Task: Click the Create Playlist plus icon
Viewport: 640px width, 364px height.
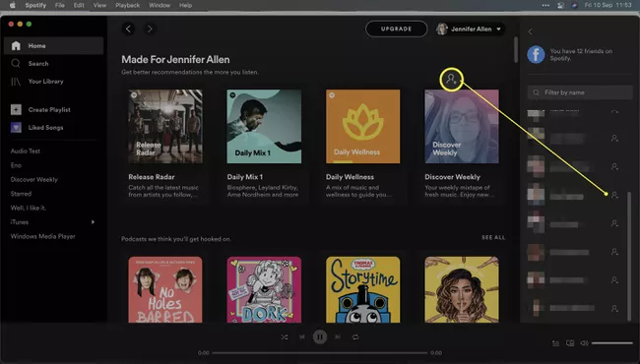Action: [x=16, y=109]
